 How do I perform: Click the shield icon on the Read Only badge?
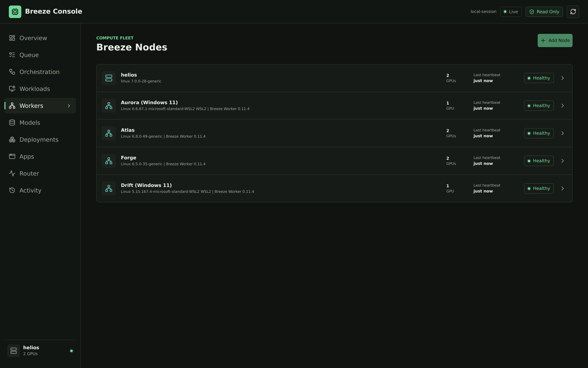click(x=532, y=12)
